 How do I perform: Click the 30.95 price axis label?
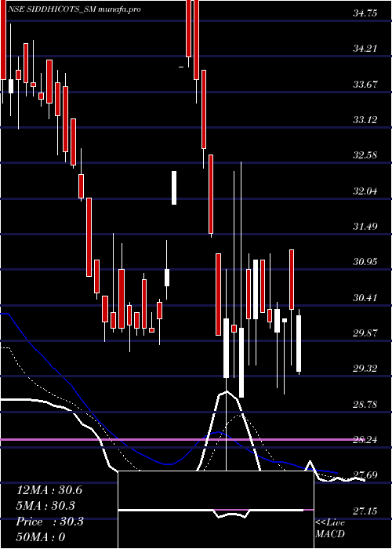pyautogui.click(x=365, y=262)
